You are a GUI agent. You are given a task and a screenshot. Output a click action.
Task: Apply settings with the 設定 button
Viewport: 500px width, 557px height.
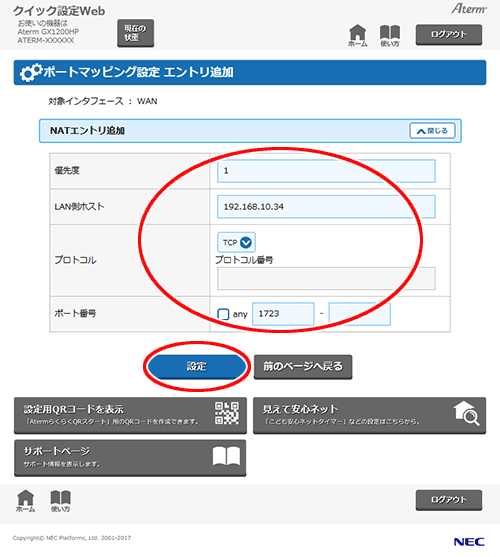coord(197,366)
